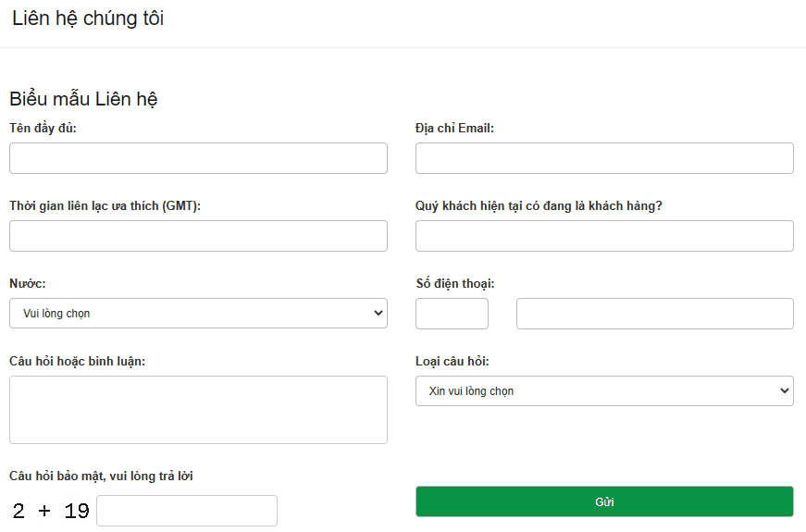Open the Loại câu hỏi dropdown
The image size is (806, 532).
[604, 390]
